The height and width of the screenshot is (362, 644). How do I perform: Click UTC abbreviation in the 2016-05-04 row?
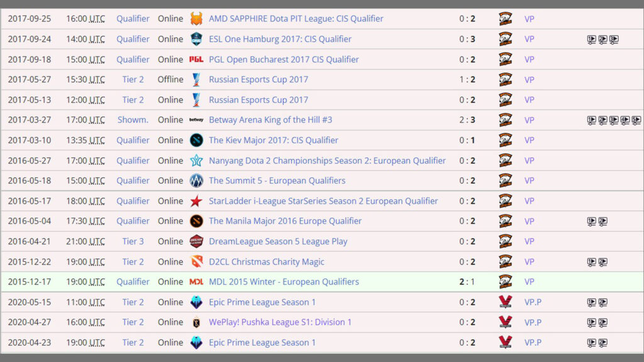coord(97,221)
